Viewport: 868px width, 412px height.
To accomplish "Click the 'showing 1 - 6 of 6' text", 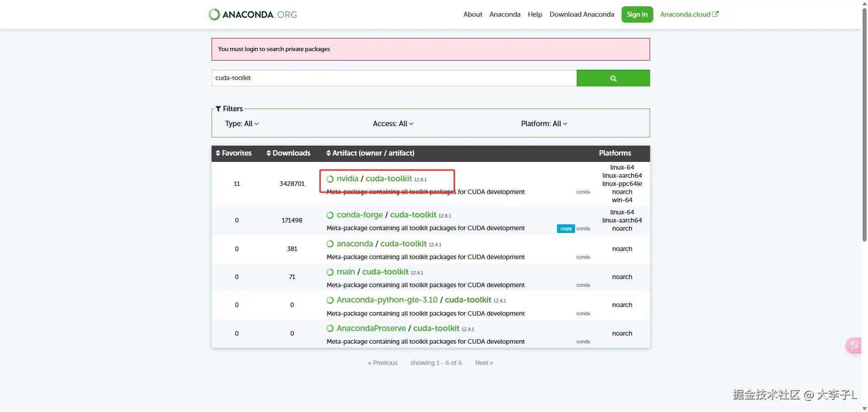I will (x=436, y=363).
